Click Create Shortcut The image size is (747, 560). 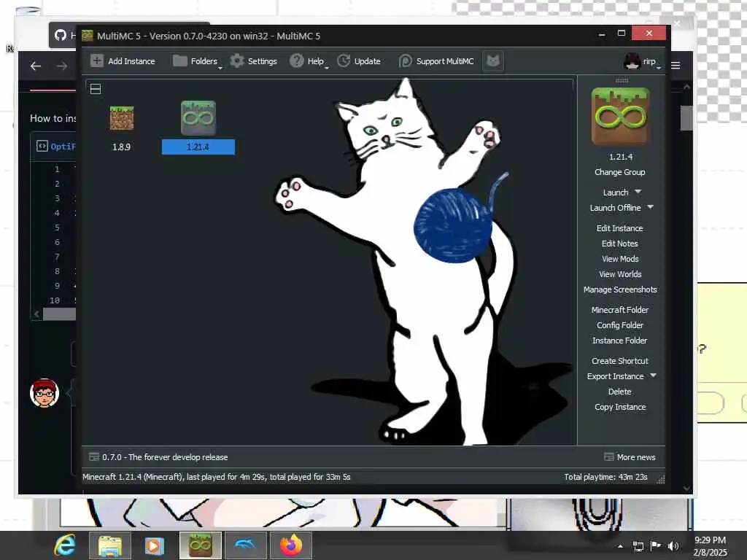tap(620, 361)
